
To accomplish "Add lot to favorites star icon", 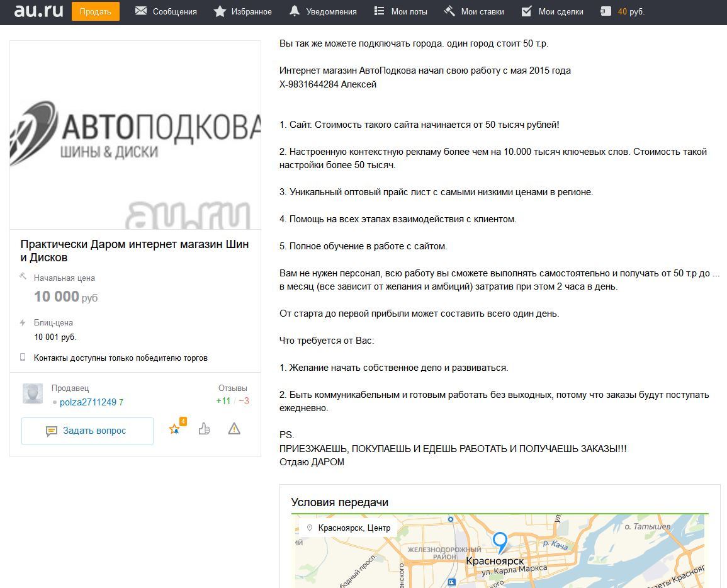I will (175, 429).
